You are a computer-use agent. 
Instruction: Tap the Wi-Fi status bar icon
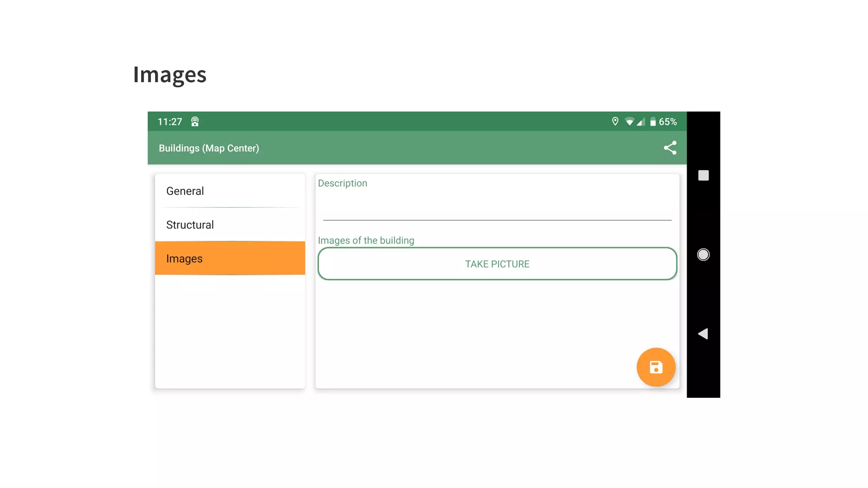pyautogui.click(x=629, y=122)
